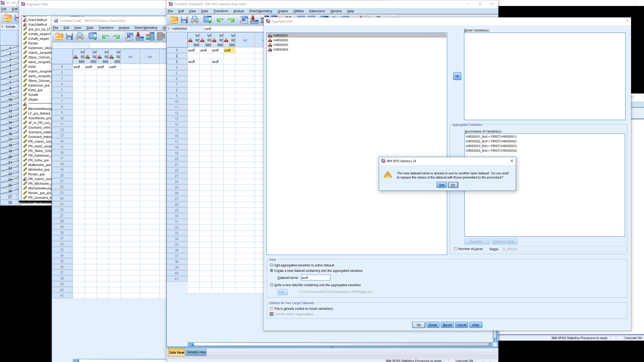
Task: Switch to Data View tab
Action: pos(177,352)
